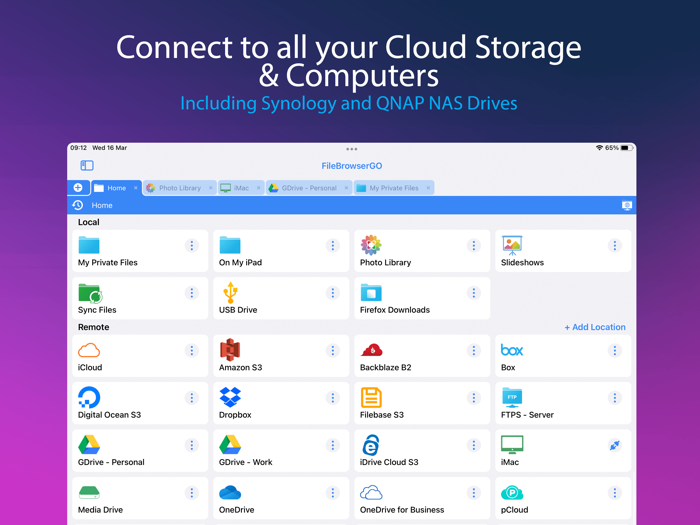Image resolution: width=700 pixels, height=525 pixels.
Task: Click the + Add Location link
Action: click(595, 327)
